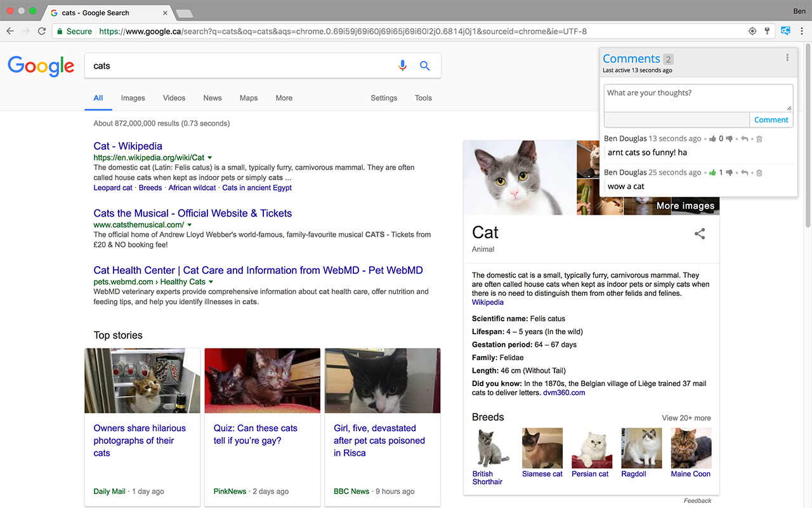Click the saved-password key icon in address bar

[x=767, y=31]
